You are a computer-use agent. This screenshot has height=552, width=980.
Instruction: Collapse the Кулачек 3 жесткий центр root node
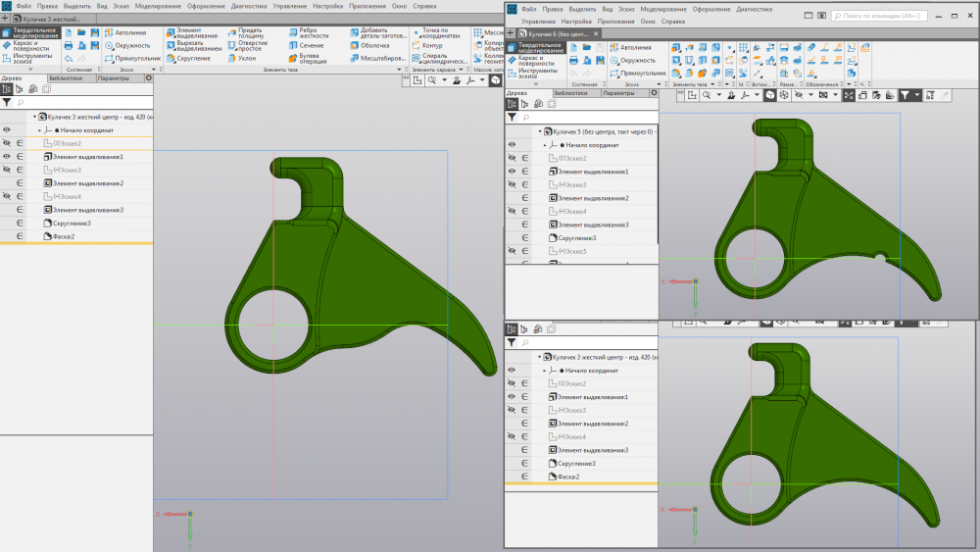click(32, 117)
